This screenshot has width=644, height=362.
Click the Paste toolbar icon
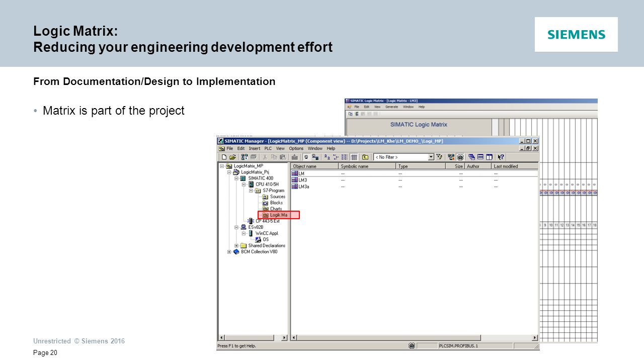pos(283,157)
